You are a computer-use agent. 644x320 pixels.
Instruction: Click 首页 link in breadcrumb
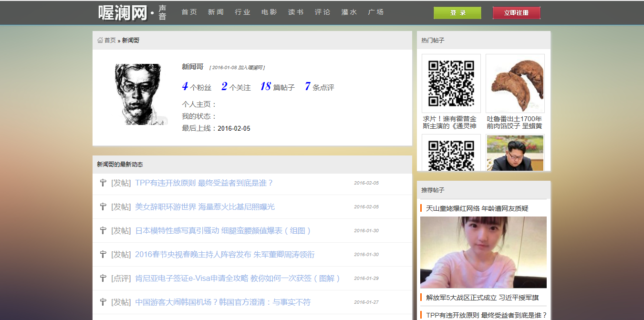pos(110,41)
